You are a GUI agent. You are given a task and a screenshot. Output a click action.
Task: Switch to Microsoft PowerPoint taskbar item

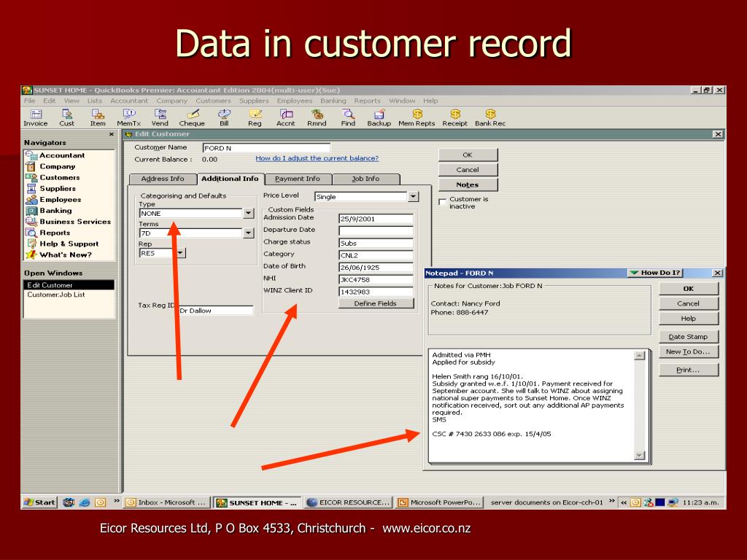(x=439, y=502)
